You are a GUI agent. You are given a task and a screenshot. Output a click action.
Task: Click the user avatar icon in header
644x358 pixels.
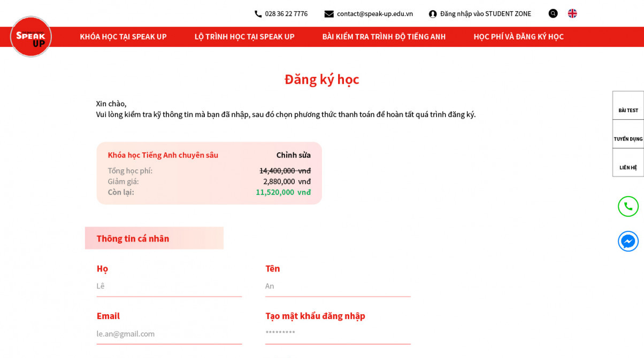[x=433, y=14]
